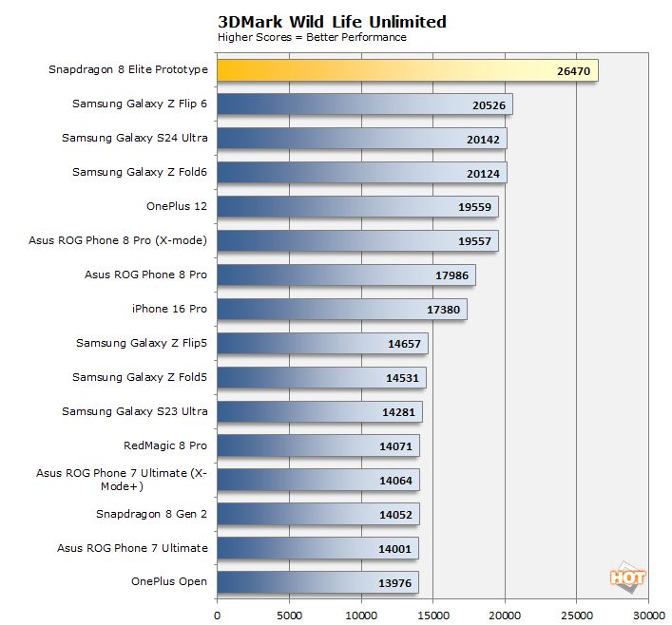
Task: Select the Asus ROG Phone 8 Pro (X-mode) label
Action: coord(118,241)
